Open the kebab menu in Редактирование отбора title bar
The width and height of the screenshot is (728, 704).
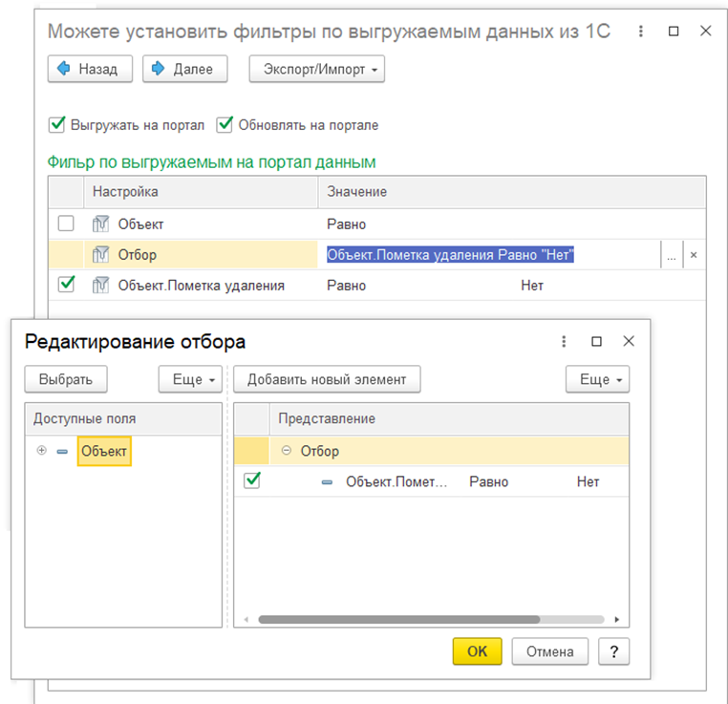point(565,341)
